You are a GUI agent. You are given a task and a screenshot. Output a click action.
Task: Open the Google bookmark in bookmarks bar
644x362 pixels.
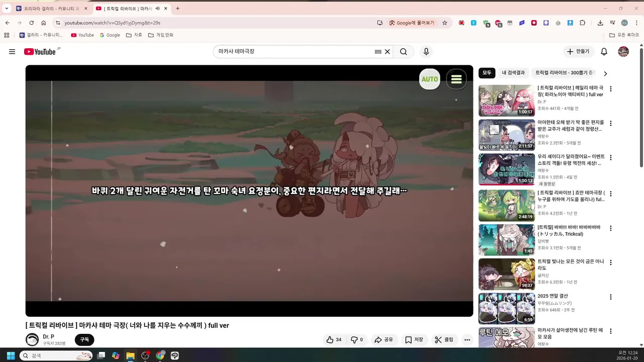point(110,35)
